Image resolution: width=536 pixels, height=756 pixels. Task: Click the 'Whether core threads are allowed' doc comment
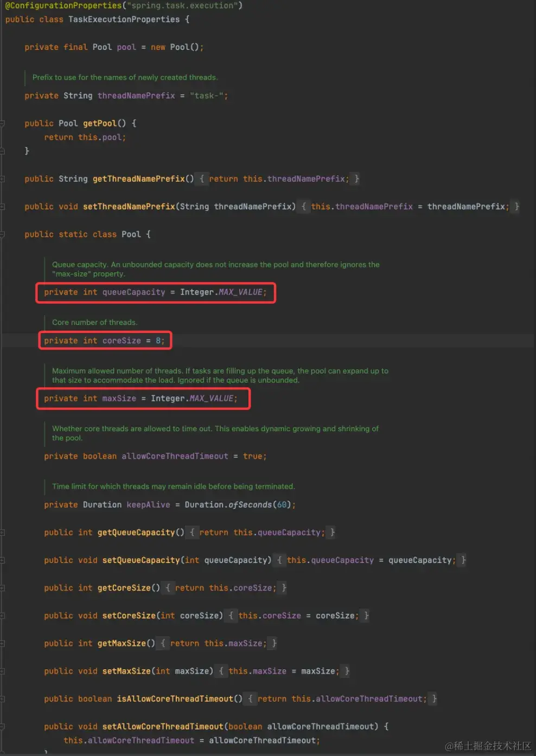click(215, 433)
